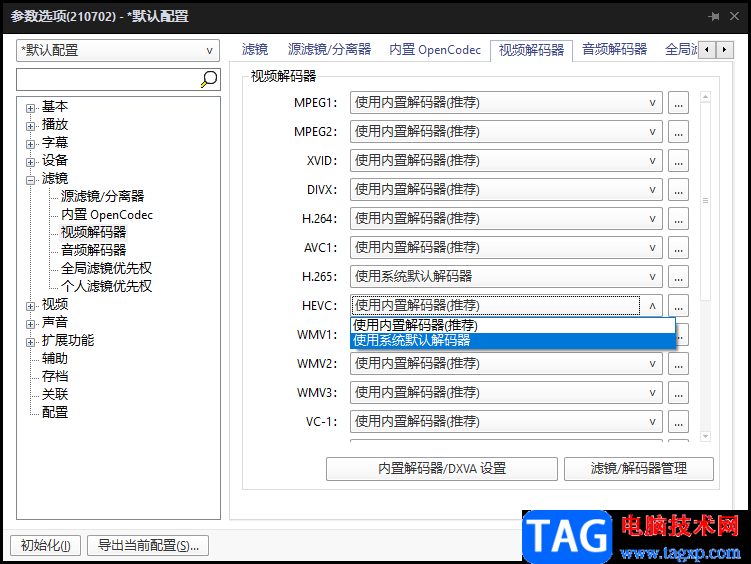751x564 pixels.
Task: Open the H.264 decoder dropdown
Action: pyautogui.click(x=506, y=219)
